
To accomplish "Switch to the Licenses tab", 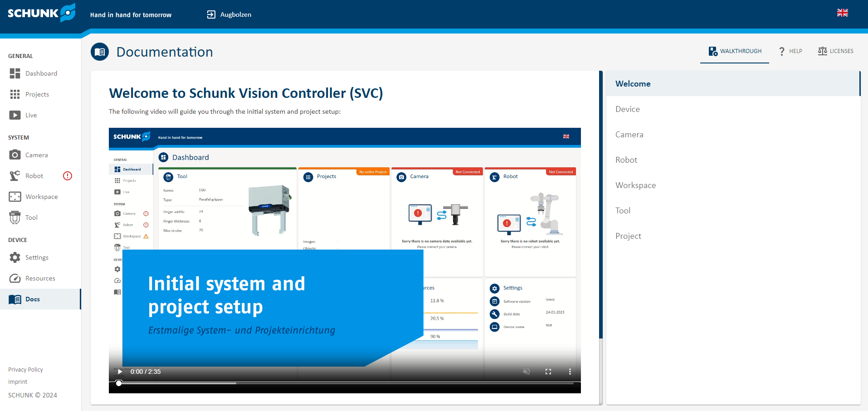I will pos(836,51).
